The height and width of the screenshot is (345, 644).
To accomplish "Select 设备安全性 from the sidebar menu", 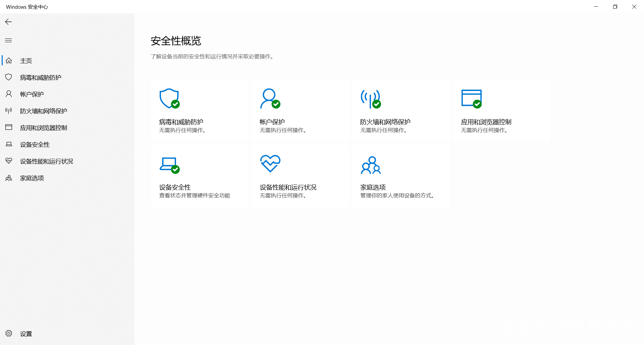I will 35,144.
